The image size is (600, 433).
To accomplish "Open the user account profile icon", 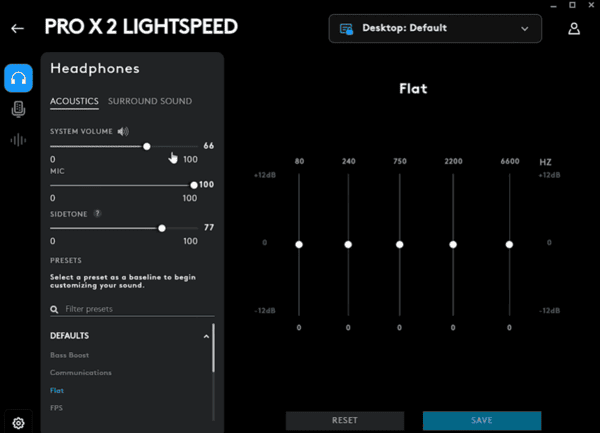I will click(x=574, y=28).
